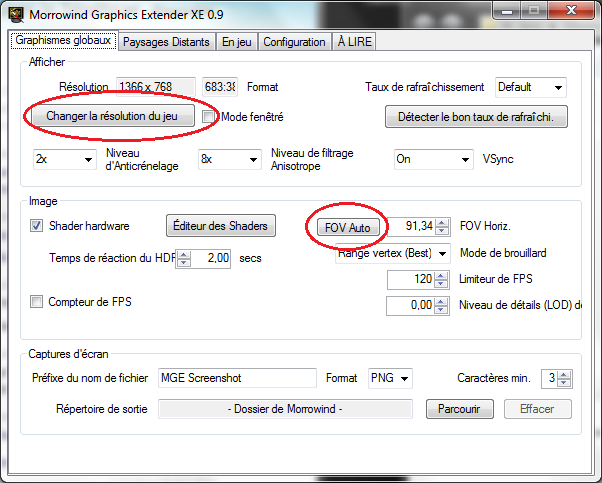Enable the Mode fenêtré checkbox
This screenshot has width=602, height=483.
point(208,117)
